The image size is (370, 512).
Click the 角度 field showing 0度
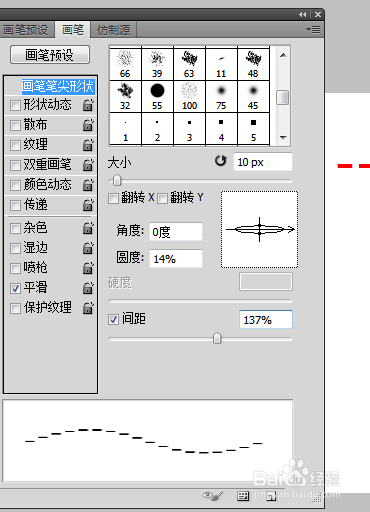(x=176, y=232)
